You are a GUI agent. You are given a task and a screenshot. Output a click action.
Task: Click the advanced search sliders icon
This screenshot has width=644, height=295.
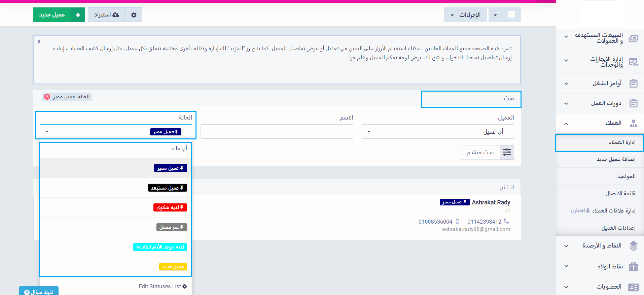[507, 153]
